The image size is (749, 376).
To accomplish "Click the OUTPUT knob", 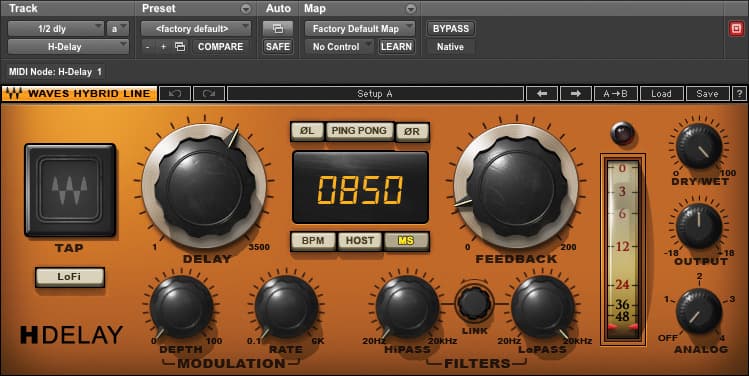I will click(x=699, y=226).
